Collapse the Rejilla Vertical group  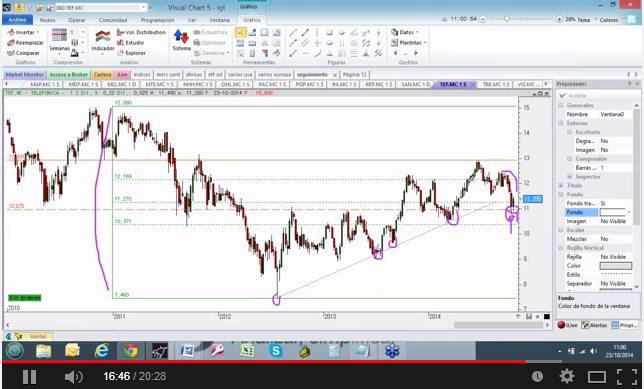tap(561, 248)
